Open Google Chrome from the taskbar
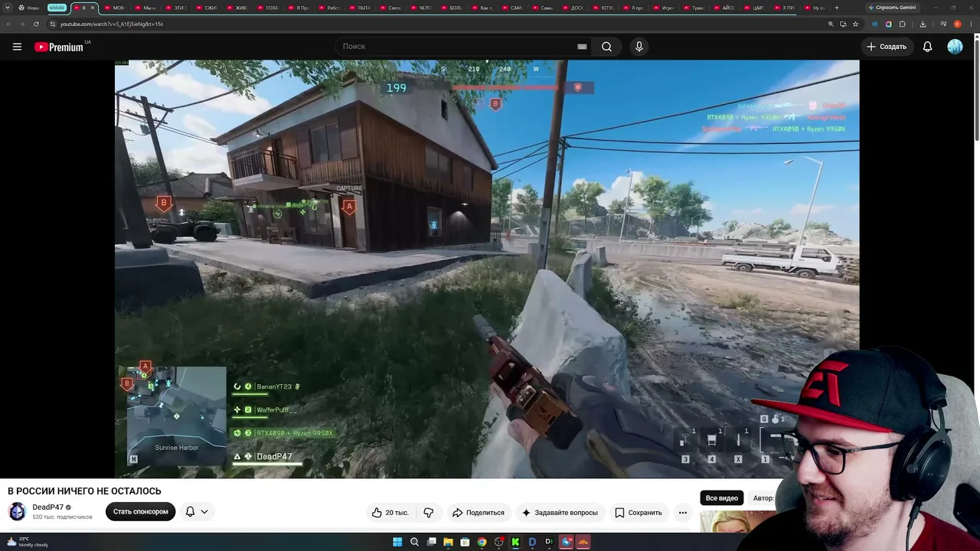The width and height of the screenshot is (980, 551). point(482,542)
